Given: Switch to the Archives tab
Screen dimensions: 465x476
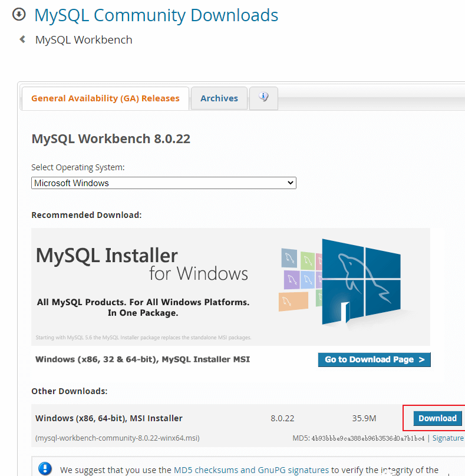Looking at the screenshot, I should click(x=219, y=98).
